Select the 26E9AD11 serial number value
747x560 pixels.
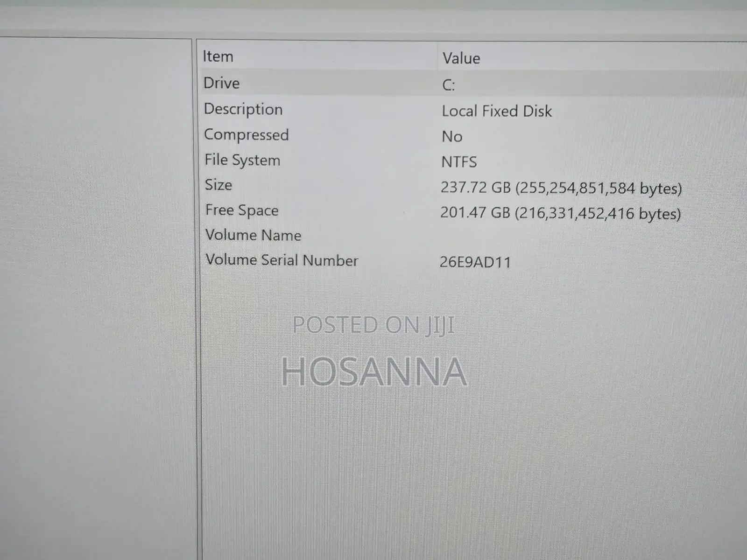click(x=475, y=262)
